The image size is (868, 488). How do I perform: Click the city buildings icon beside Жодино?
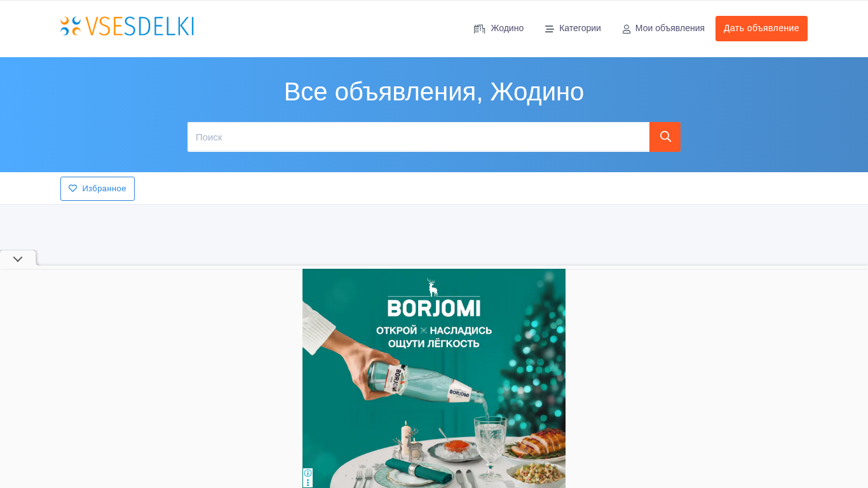click(x=479, y=29)
